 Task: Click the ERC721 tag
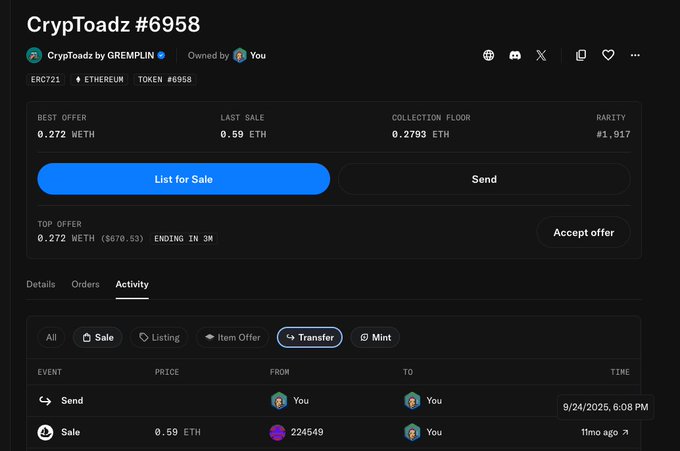pyautogui.click(x=46, y=79)
